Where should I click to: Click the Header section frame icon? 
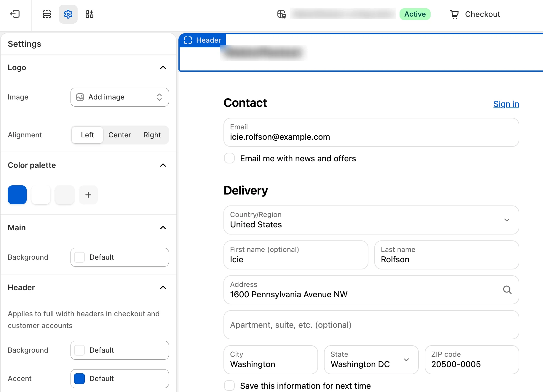(188, 40)
